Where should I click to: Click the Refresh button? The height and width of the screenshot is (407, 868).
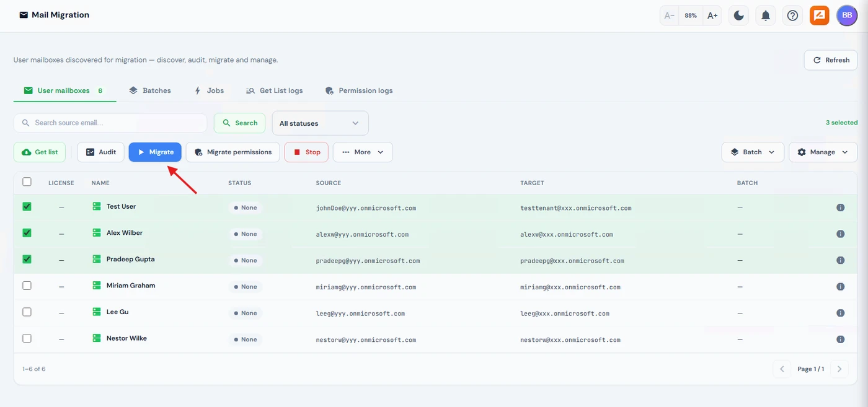coord(831,60)
